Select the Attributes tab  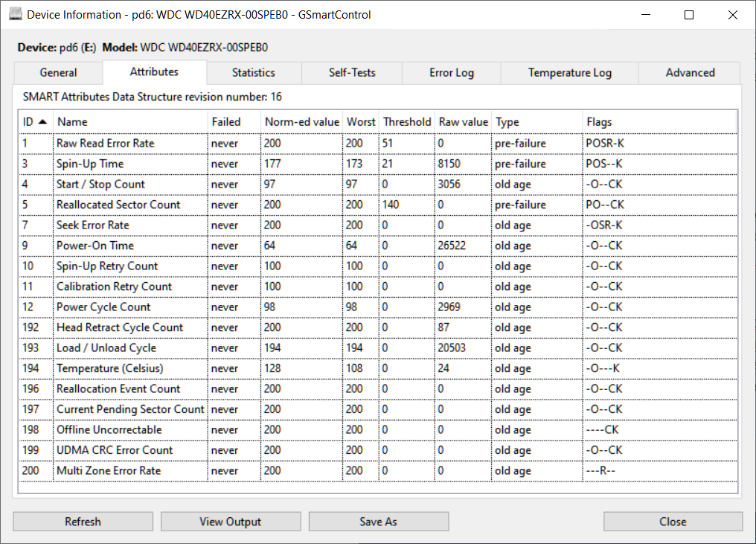(x=154, y=72)
